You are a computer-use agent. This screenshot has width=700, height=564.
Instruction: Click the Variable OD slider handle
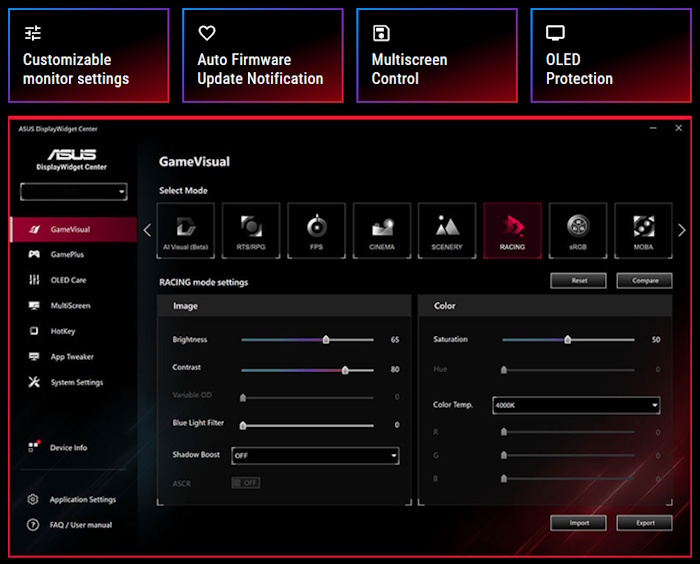coord(243,397)
